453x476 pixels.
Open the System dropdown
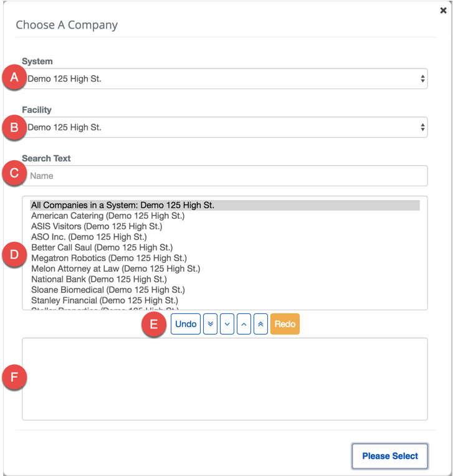pos(224,79)
